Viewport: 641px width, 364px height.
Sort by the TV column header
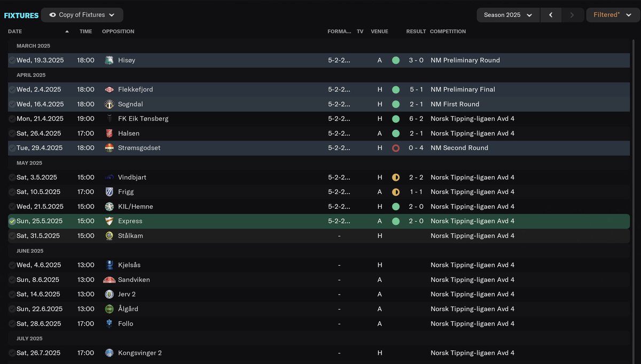click(x=360, y=31)
